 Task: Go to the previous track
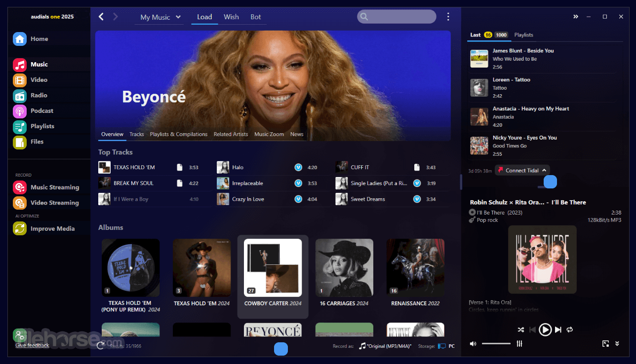(533, 329)
